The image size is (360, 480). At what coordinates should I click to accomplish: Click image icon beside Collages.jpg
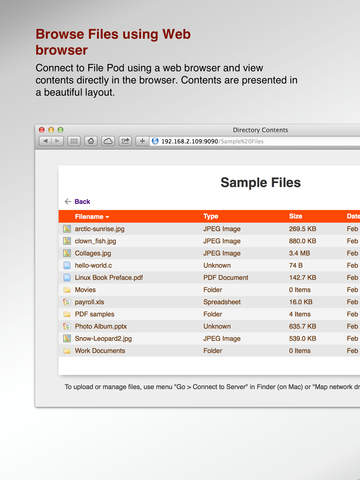point(67,253)
